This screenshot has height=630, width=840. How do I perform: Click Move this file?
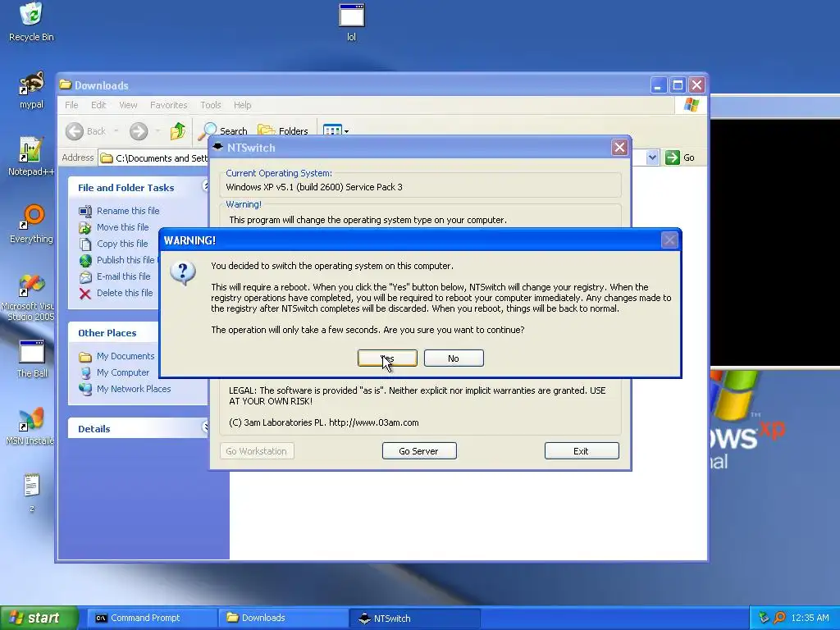(123, 228)
